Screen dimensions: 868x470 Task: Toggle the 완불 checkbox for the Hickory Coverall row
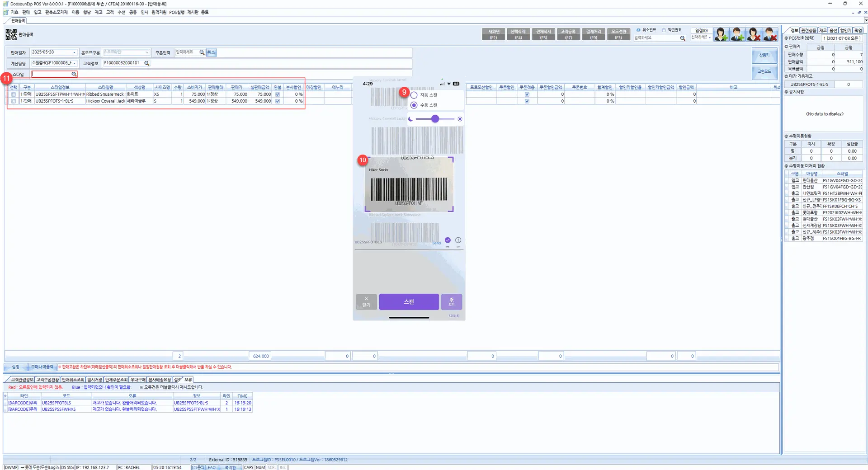click(278, 101)
